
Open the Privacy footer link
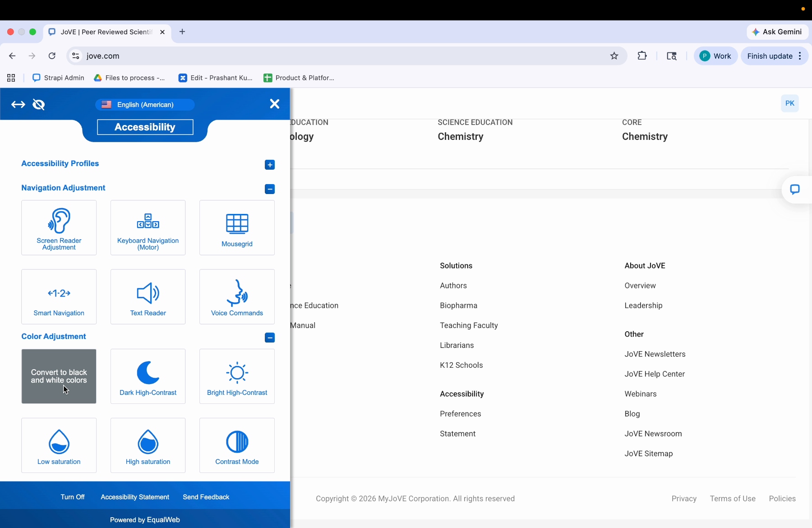[684, 499]
